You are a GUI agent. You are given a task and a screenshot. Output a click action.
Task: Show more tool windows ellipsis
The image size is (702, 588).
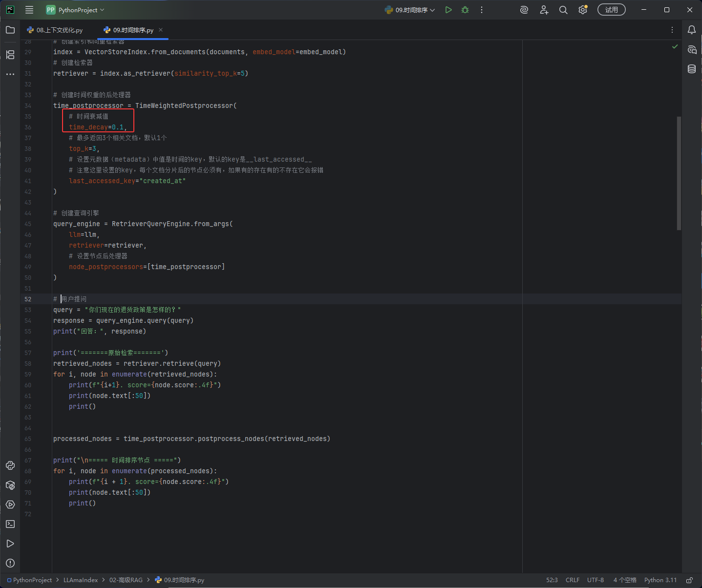pos(10,74)
